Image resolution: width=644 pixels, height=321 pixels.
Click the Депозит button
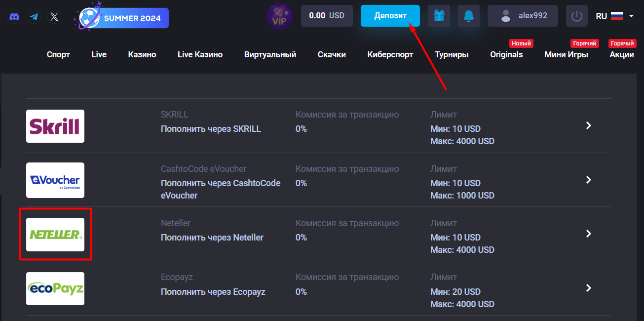[x=390, y=15]
